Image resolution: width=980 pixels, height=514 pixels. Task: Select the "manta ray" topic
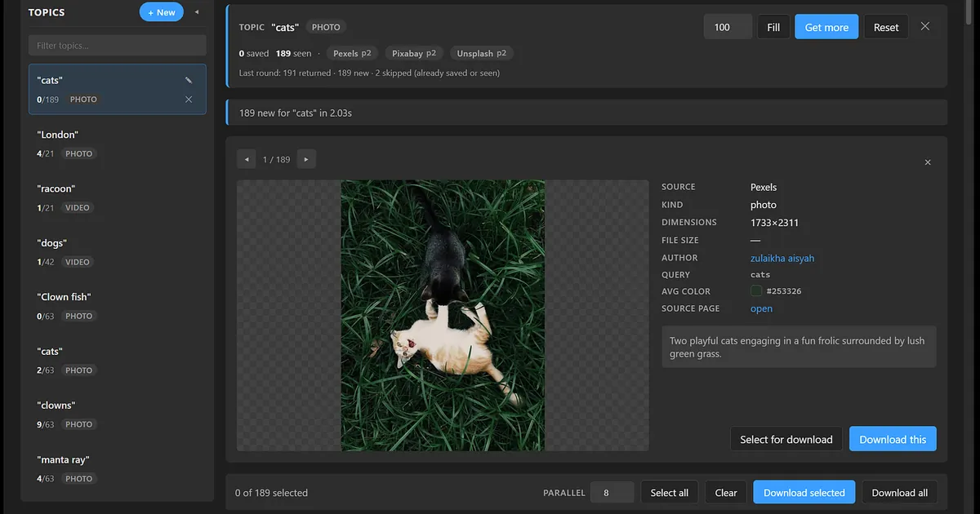[118, 469]
